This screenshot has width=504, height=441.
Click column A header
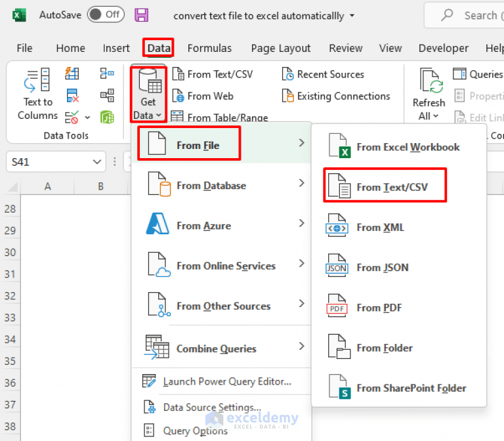[x=47, y=186]
